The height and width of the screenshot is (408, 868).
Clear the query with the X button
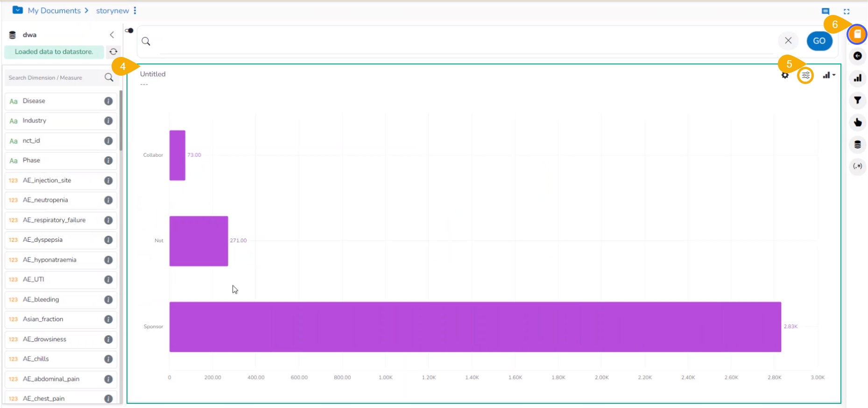(x=788, y=41)
